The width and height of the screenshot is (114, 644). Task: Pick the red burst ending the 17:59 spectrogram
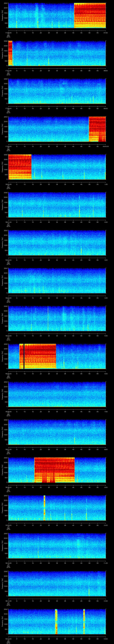97,129
